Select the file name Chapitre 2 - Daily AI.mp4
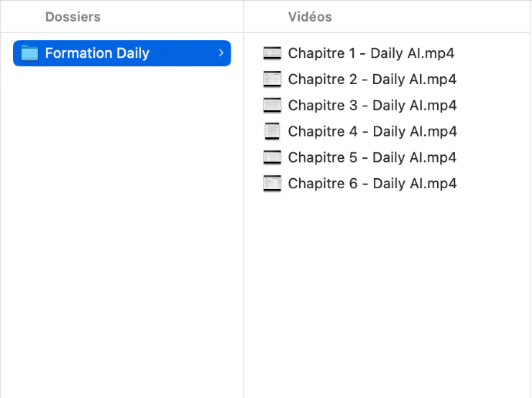Image resolution: width=532 pixels, height=398 pixels. (x=372, y=79)
